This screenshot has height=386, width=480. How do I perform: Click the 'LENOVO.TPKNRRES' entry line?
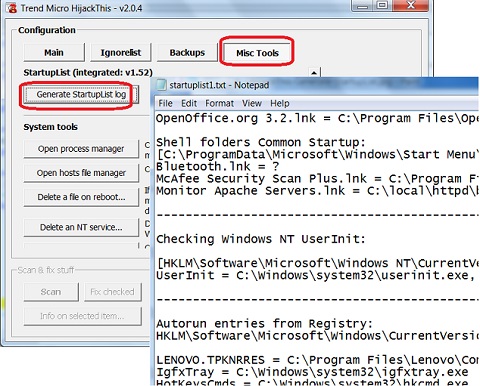(318, 360)
